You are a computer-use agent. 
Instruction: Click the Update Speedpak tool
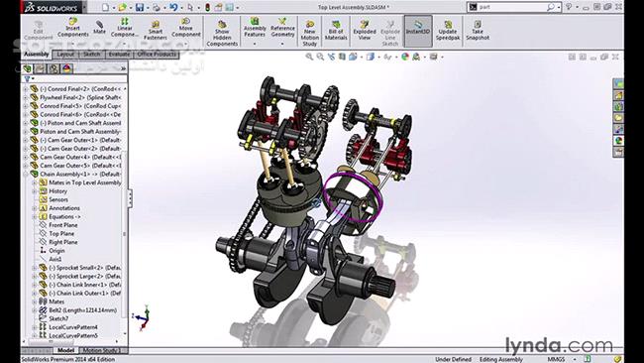447,30
